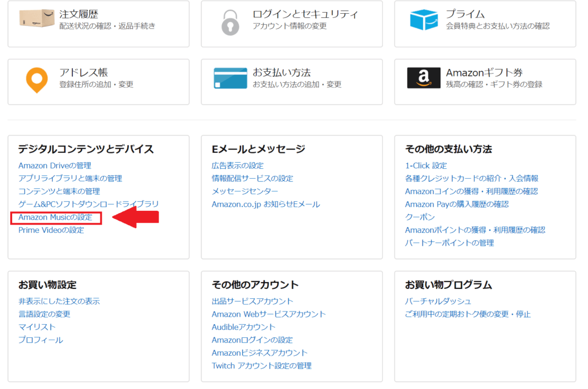Open メッセージセンター link
This screenshot has height=389, width=588.
click(245, 191)
